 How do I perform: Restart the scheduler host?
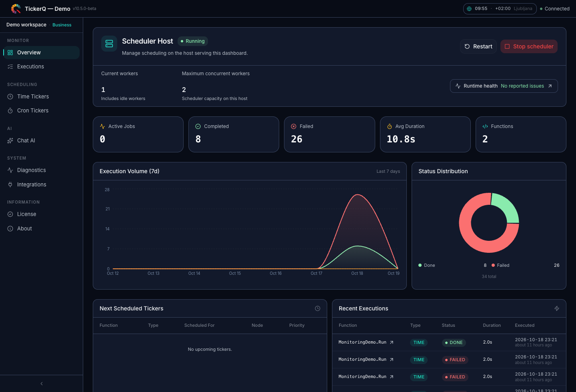478,46
